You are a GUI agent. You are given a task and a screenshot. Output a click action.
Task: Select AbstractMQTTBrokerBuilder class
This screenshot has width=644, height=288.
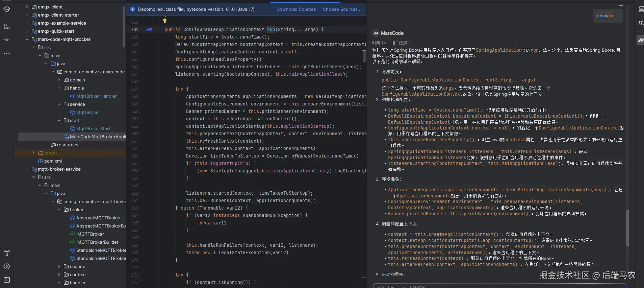(x=98, y=226)
